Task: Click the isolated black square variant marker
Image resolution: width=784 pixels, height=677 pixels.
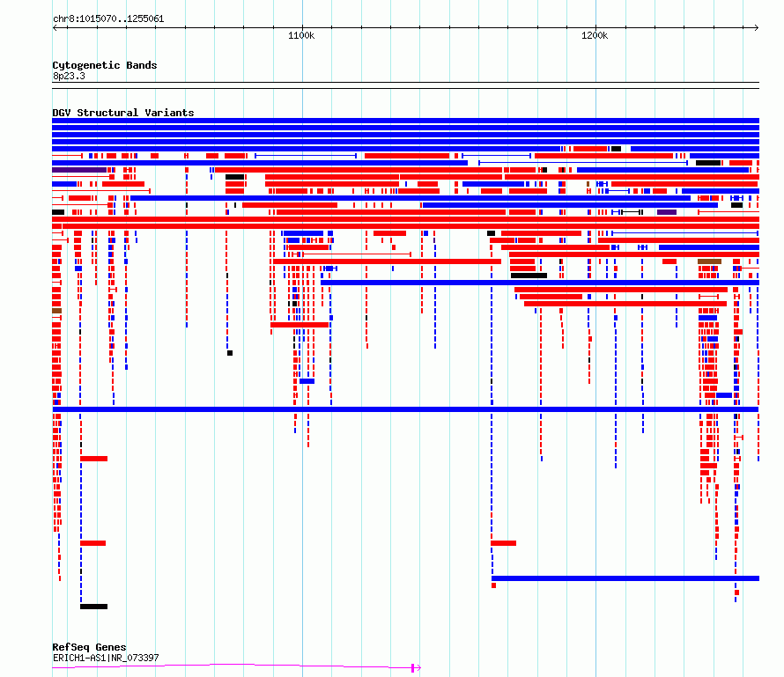Action: (230, 353)
